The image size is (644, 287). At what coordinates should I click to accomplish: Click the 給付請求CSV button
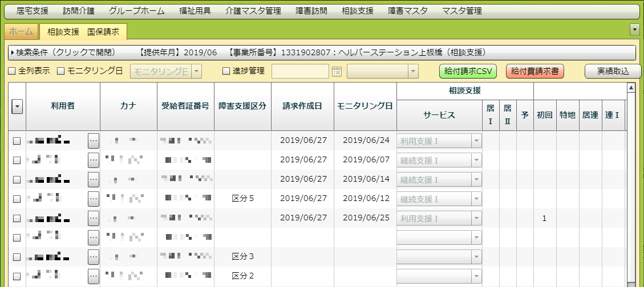point(468,71)
